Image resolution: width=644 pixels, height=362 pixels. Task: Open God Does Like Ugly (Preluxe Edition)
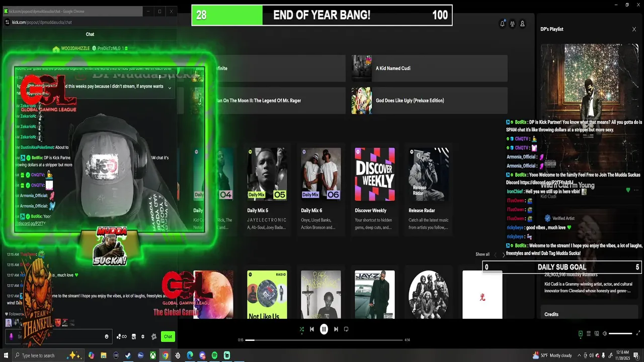coord(429,101)
